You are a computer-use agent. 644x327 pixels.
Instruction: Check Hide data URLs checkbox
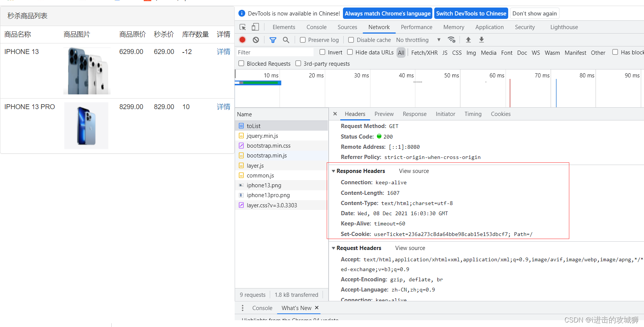(350, 52)
